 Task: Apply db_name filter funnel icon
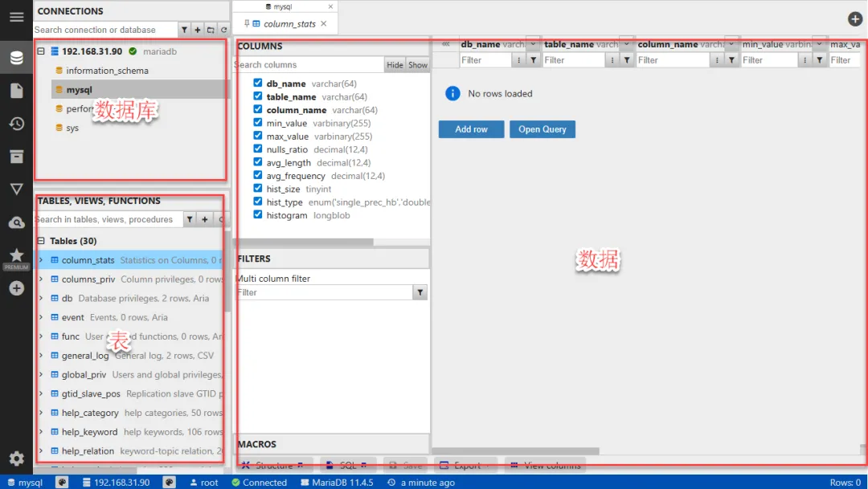coord(533,60)
